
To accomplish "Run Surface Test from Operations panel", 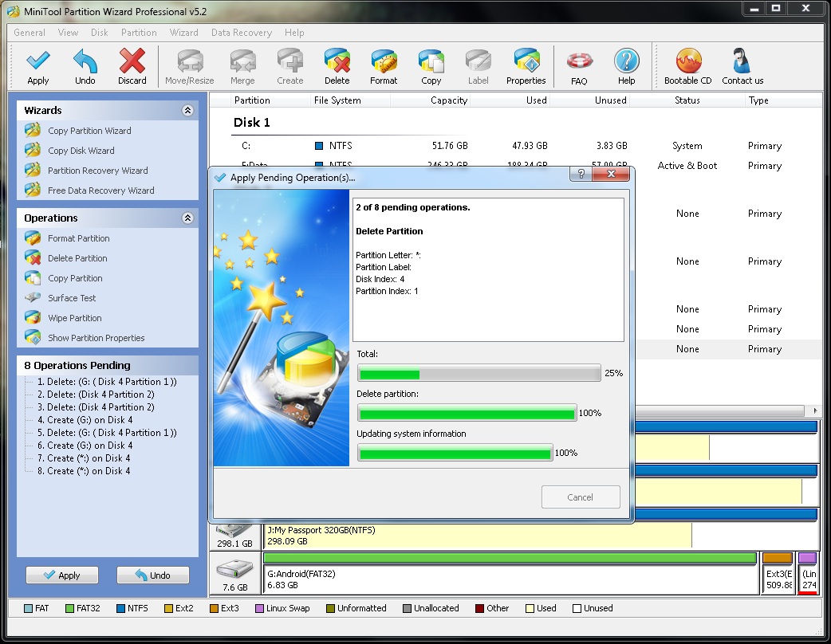I will 72,297.
